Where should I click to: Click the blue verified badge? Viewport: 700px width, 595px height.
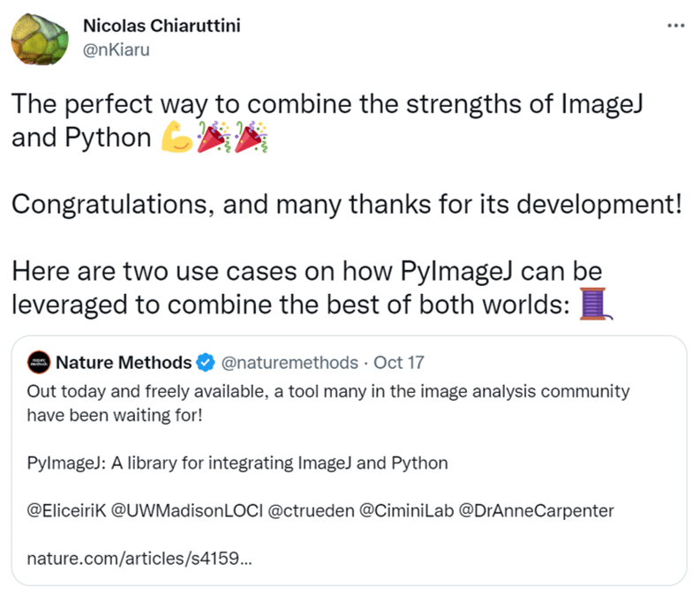tap(206, 362)
